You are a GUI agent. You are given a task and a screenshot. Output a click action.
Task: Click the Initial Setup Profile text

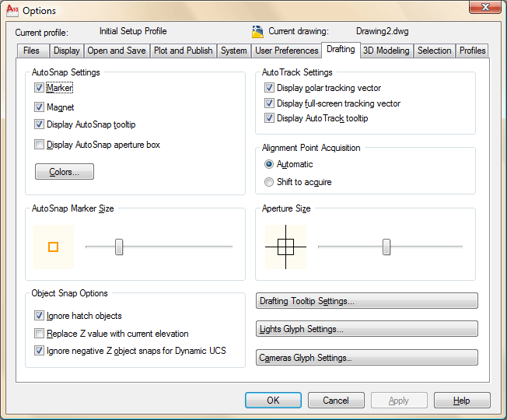coord(133,31)
